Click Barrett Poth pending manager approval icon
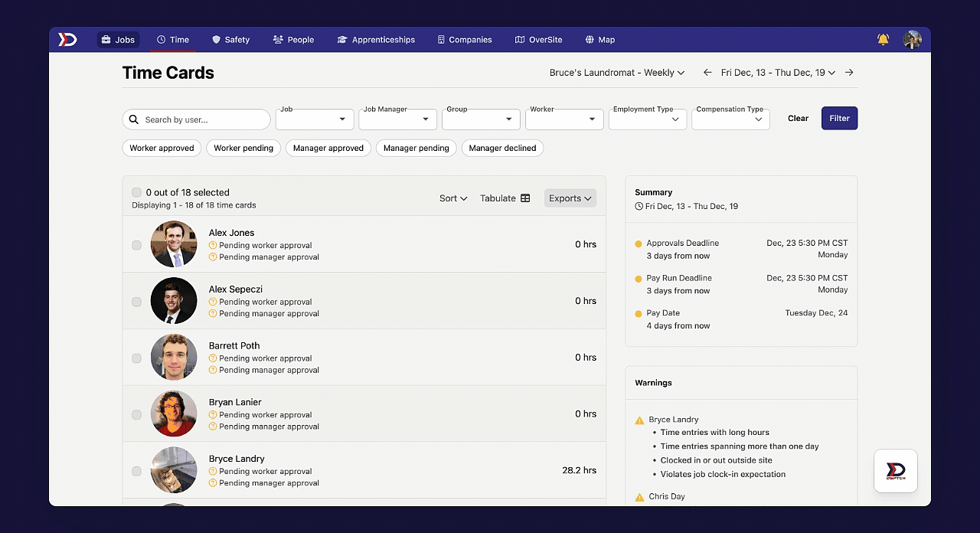 pyautogui.click(x=213, y=370)
